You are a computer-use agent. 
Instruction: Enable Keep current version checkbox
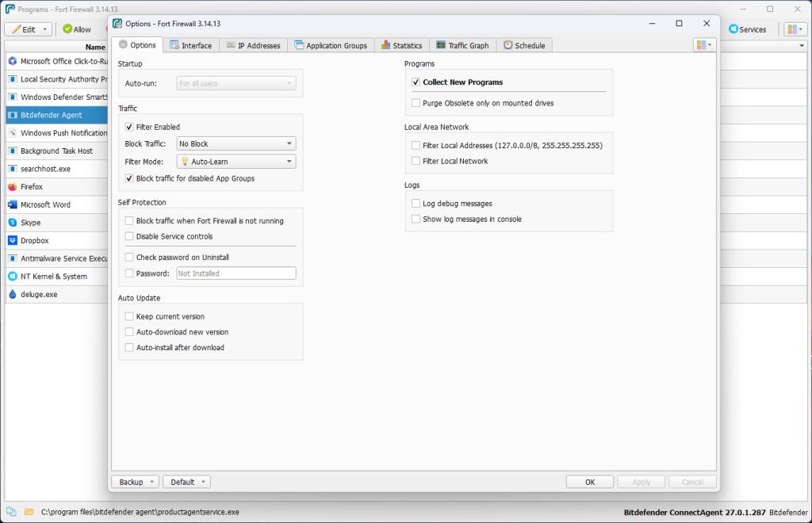(129, 316)
